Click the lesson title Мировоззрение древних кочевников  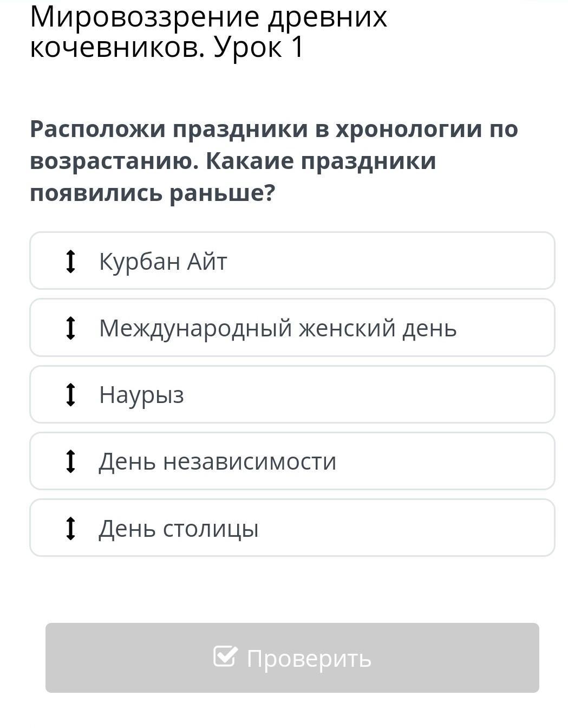pyautogui.click(x=208, y=18)
